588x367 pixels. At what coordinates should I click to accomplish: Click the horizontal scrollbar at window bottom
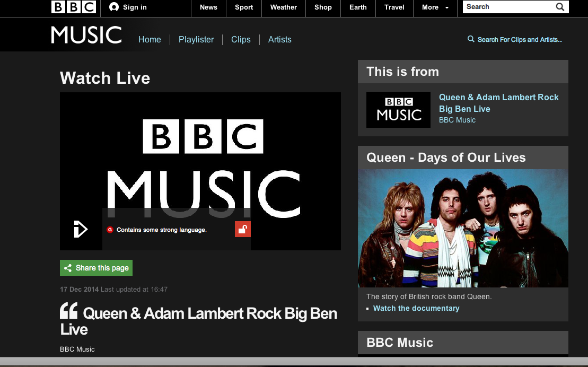(x=294, y=362)
